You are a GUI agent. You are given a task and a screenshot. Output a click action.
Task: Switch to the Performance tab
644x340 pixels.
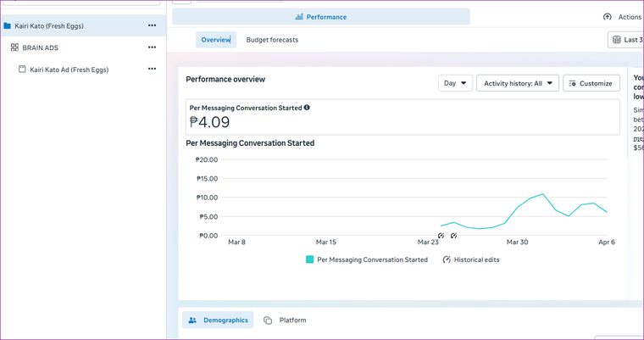coord(321,16)
